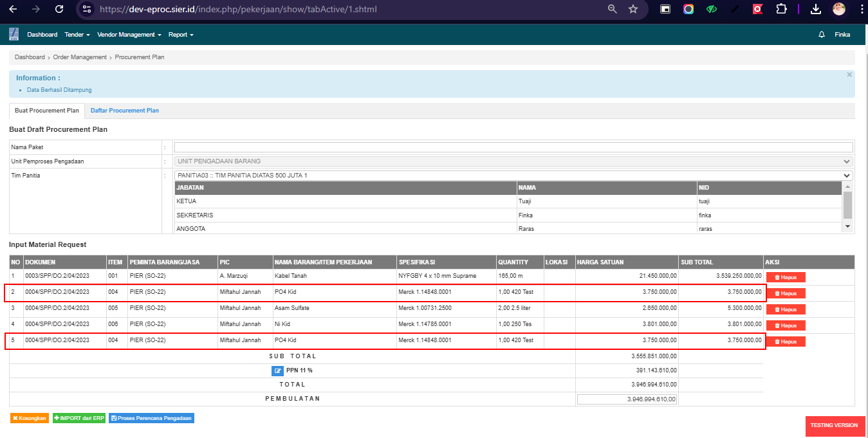Open the browser extensions puzzle icon
Screen dimensions: 868x438
781,10
